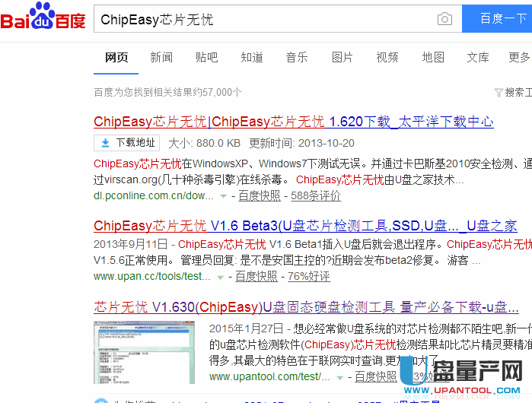
Task: Switch to the 新闻 tab
Action: pos(161,57)
